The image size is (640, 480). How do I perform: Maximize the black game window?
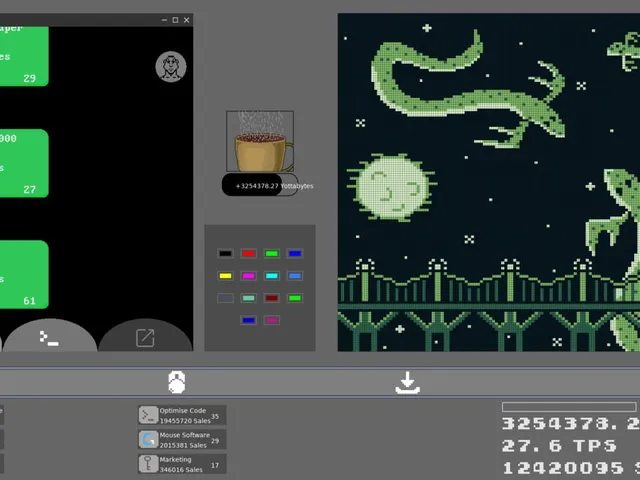(x=175, y=20)
